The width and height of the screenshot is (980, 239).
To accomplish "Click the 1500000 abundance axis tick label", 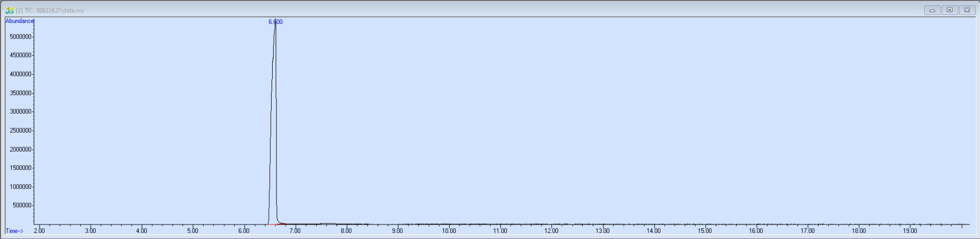I will [20, 168].
